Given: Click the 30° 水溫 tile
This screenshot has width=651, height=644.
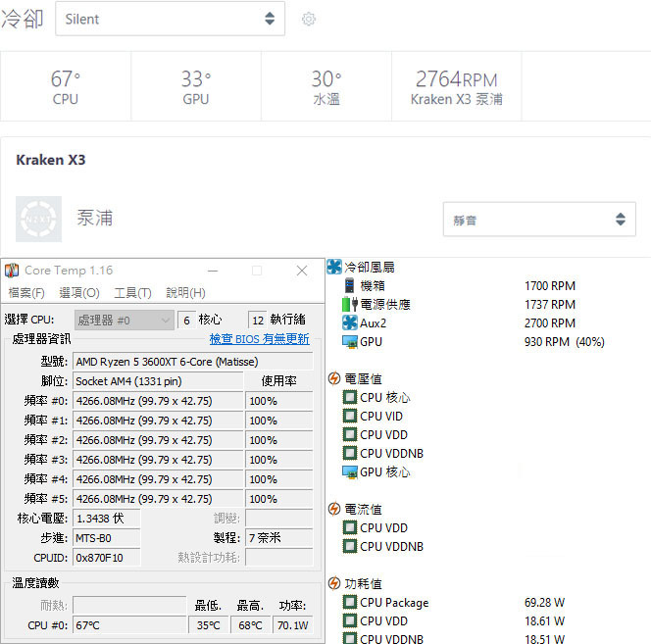Looking at the screenshot, I should 326,87.
